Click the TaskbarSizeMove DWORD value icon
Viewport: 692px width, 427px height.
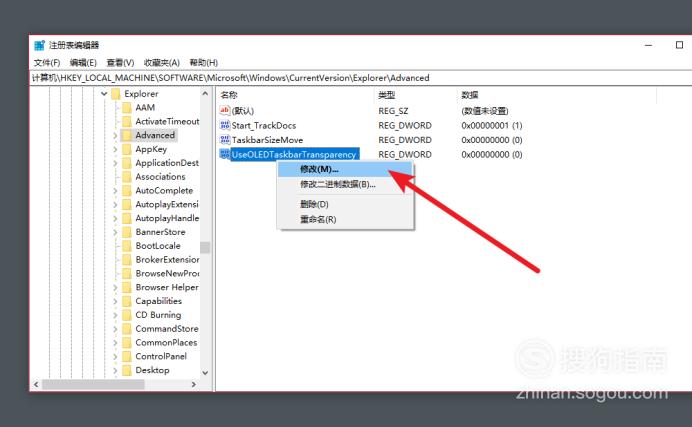pyautogui.click(x=225, y=140)
